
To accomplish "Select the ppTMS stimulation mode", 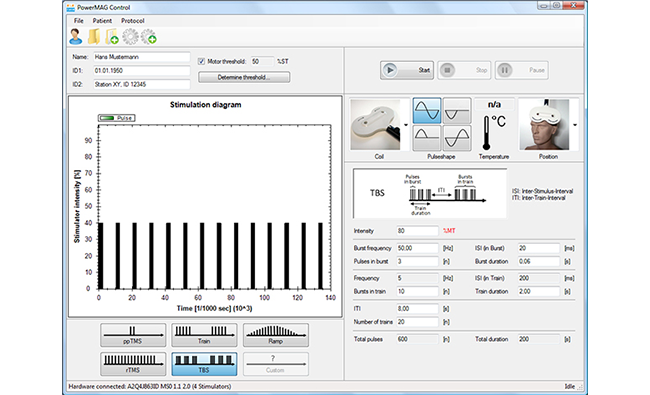I will point(133,335).
